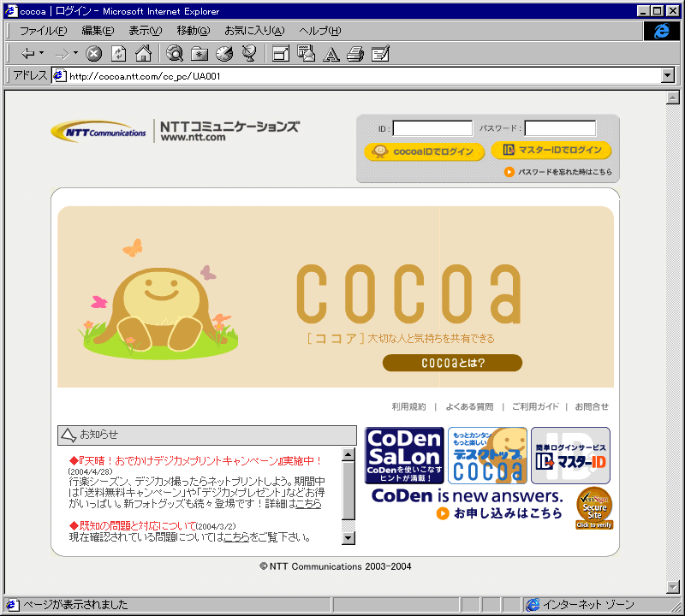Click the 既知の問題と対応について headline
685x616 pixels.
tap(133, 525)
